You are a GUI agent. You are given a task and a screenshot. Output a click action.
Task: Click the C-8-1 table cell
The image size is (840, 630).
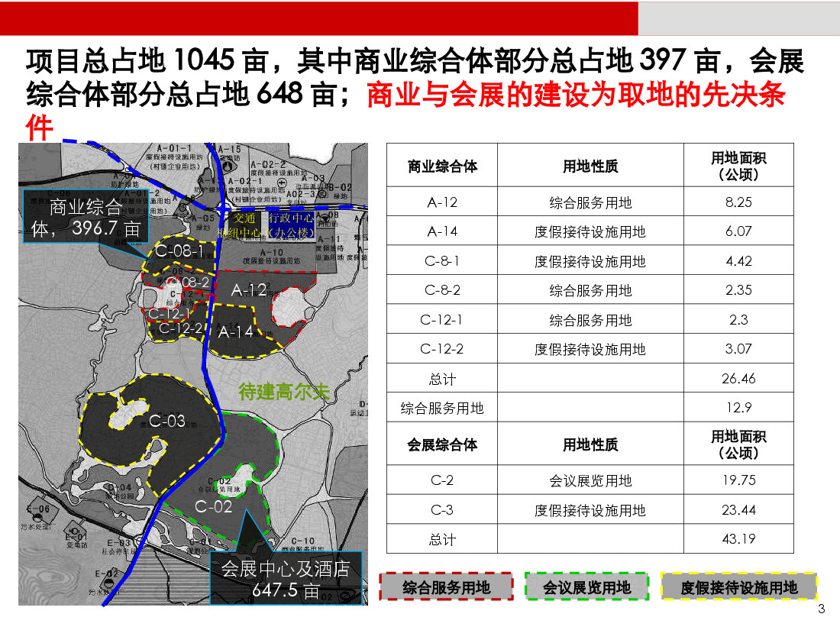[x=442, y=260]
